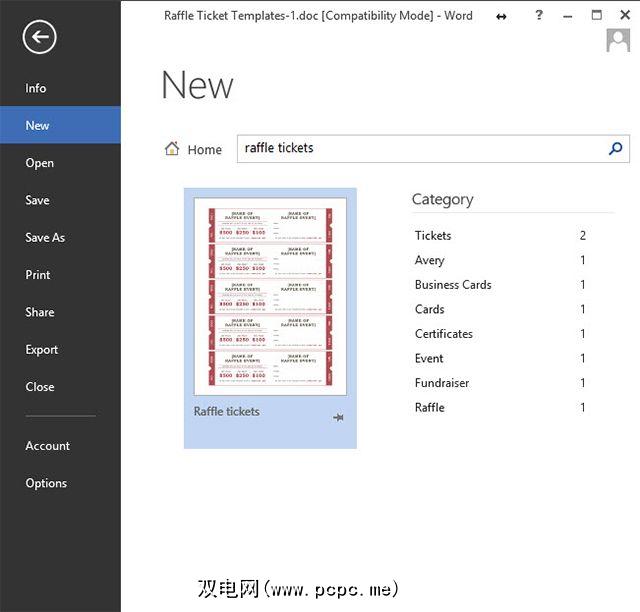Filter by Avery category
640x612 pixels.
point(430,260)
